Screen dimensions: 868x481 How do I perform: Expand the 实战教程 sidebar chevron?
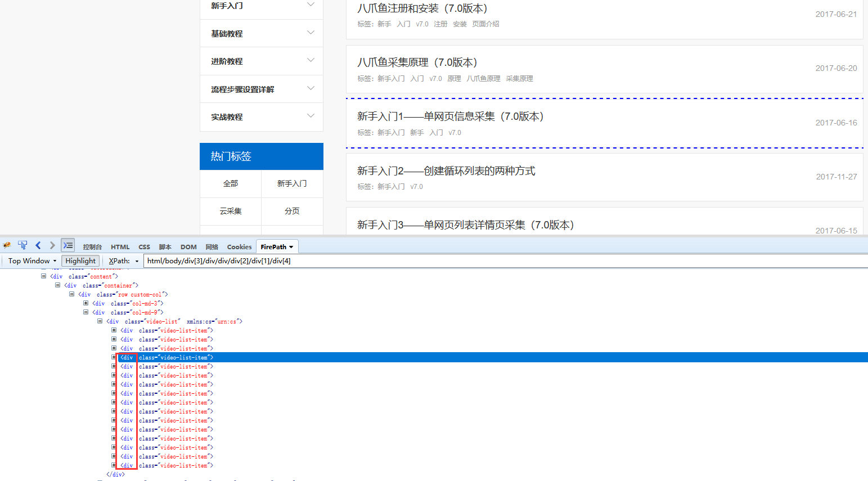pyautogui.click(x=311, y=116)
